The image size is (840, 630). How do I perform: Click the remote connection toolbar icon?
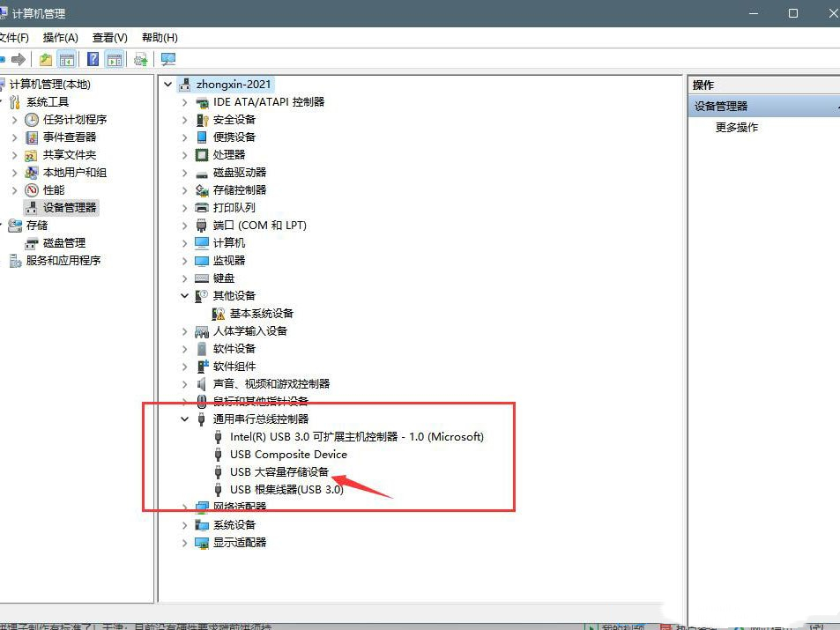167,59
